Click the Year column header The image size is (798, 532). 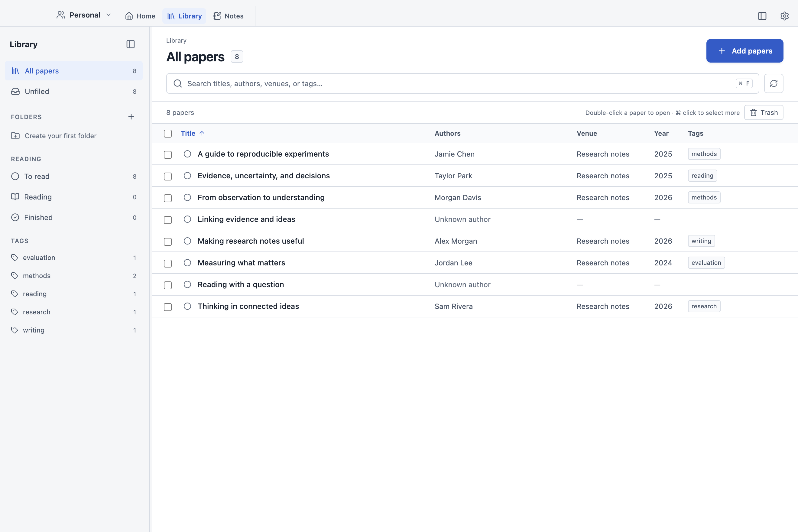pos(661,133)
